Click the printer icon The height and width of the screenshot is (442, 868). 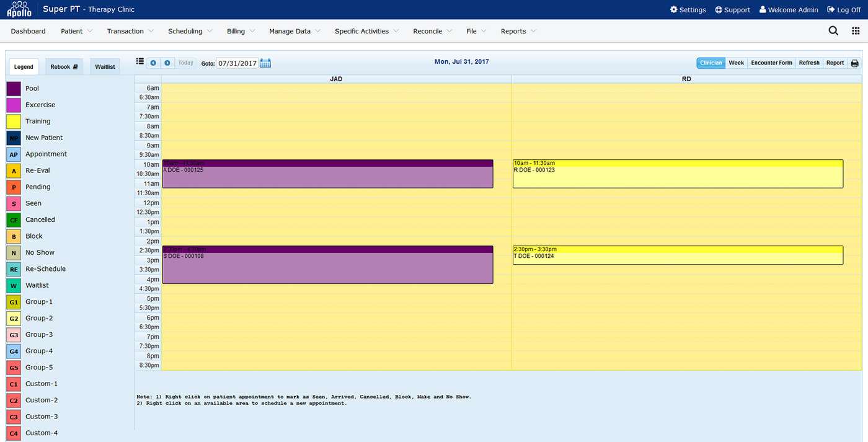point(855,63)
